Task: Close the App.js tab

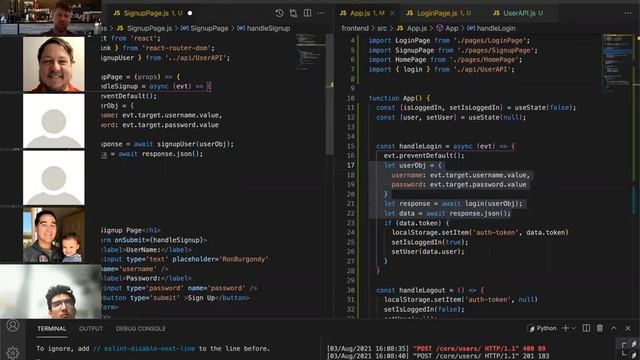Action: pyautogui.click(x=392, y=13)
